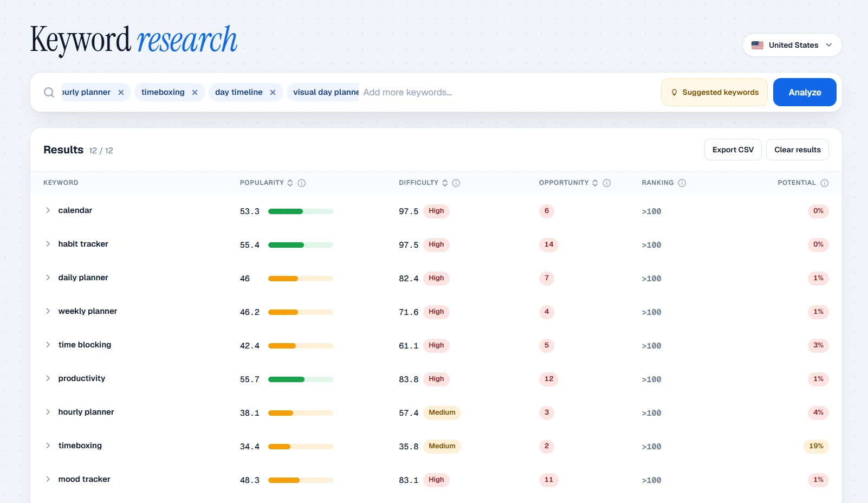The width and height of the screenshot is (868, 503).
Task: Click the Potential info icon
Action: [825, 183]
